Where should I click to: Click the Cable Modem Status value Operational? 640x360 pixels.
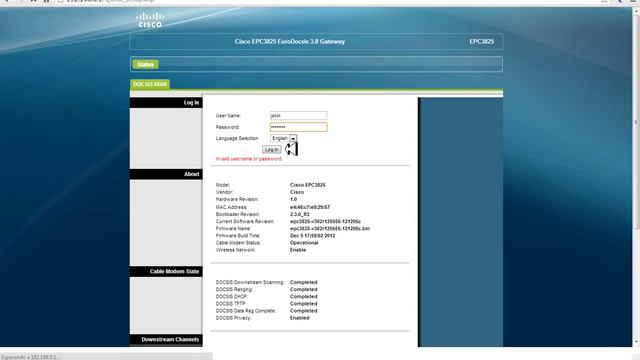(304, 243)
